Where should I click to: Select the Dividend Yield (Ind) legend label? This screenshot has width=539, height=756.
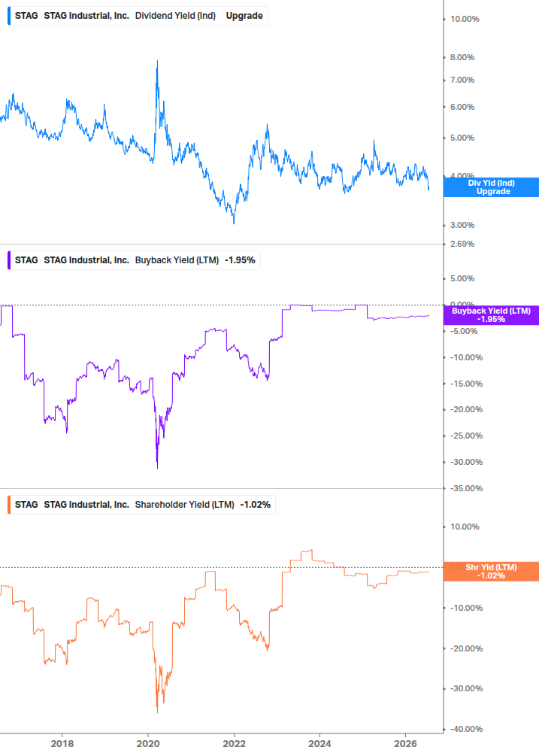coord(175,16)
